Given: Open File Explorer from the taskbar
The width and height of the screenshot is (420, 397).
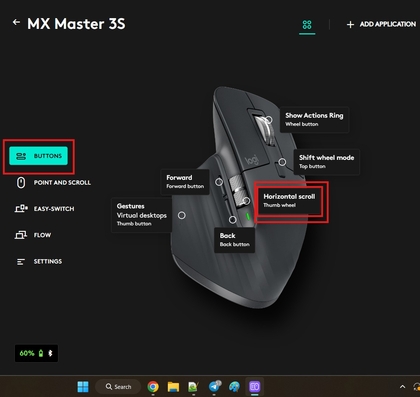Looking at the screenshot, I should click(x=173, y=387).
